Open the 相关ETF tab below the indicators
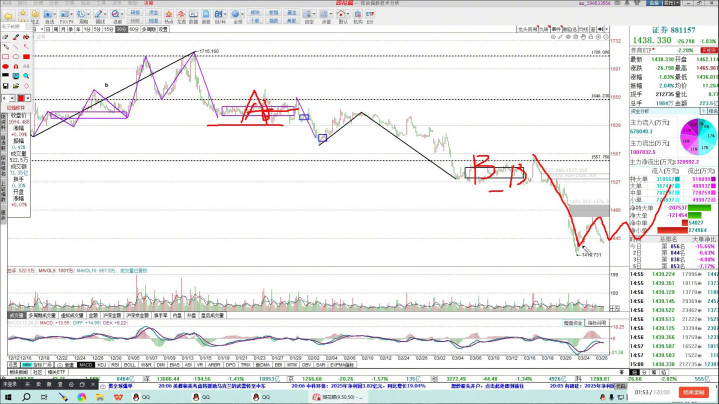Screen dimensions: 719x404 57,372
